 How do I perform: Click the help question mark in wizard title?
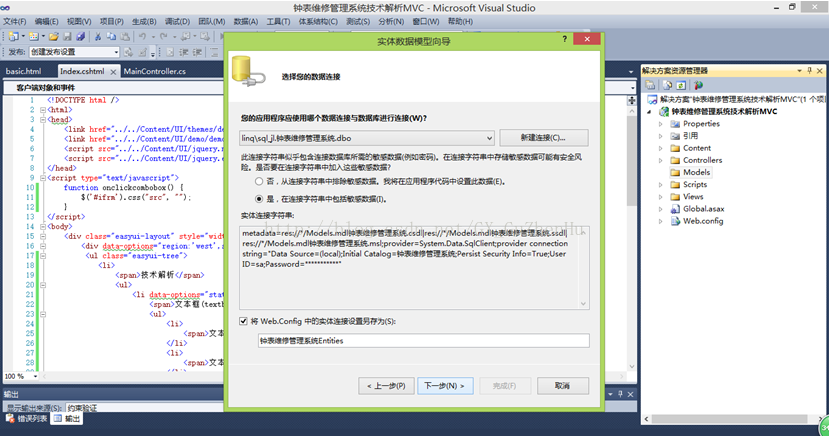click(565, 39)
